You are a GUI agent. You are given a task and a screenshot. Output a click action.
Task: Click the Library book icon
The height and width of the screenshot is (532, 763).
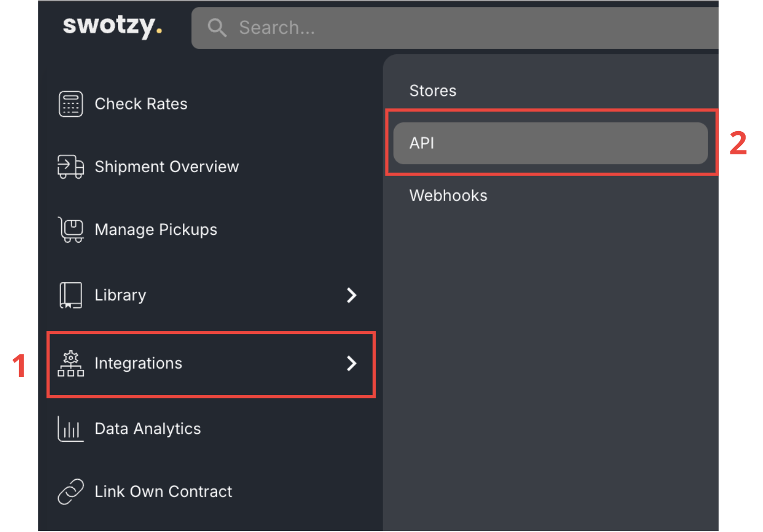[x=71, y=295]
